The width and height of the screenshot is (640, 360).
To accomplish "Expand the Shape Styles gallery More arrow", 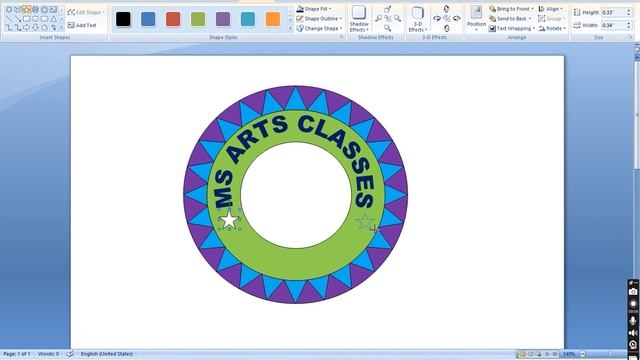I will (x=290, y=29).
